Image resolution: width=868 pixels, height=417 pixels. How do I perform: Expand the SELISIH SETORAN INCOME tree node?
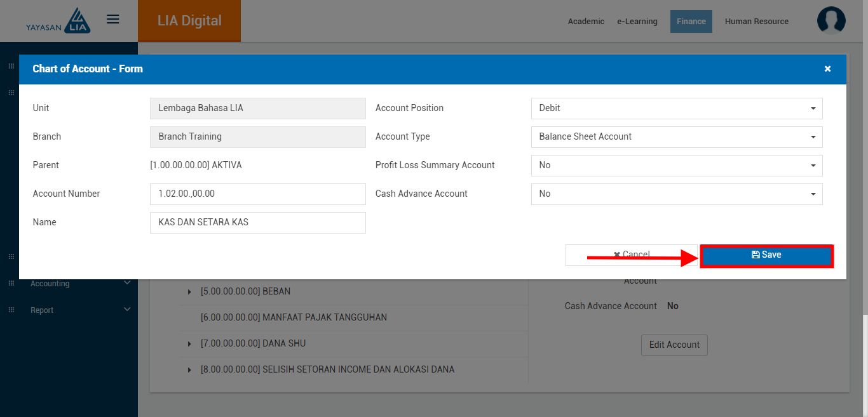(189, 370)
